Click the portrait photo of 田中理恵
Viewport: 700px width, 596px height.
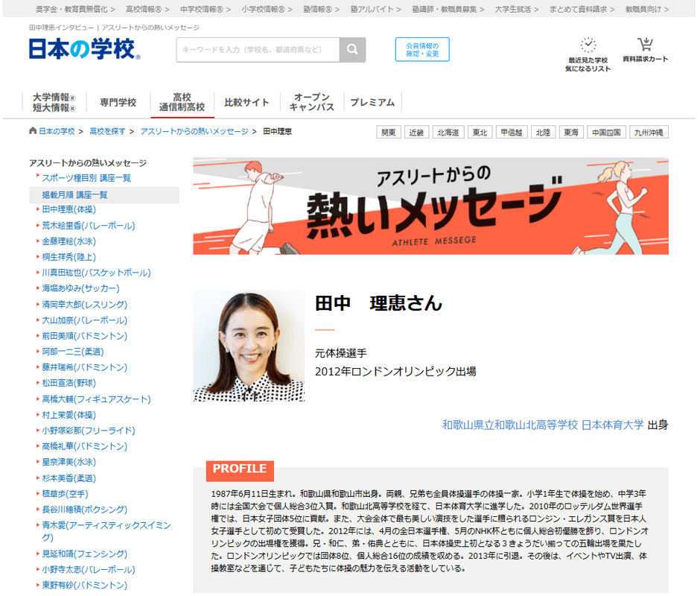249,346
